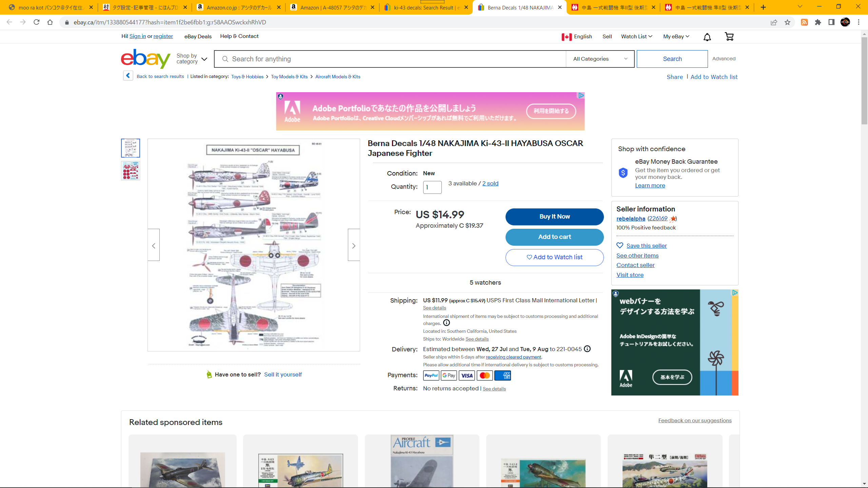Click the heart icon beside Save this seller
868x488 pixels.
pyautogui.click(x=620, y=245)
